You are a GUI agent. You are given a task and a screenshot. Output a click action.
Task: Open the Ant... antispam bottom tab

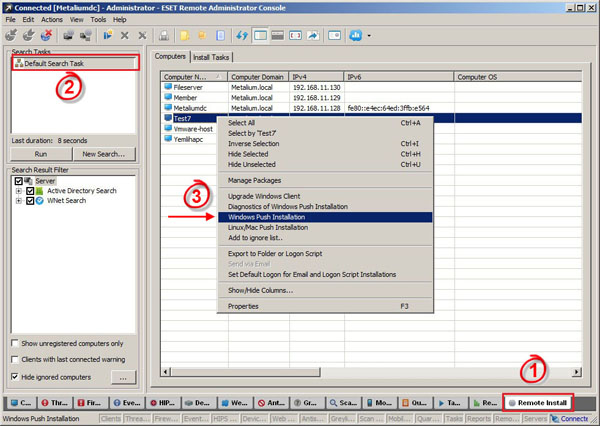pos(272,403)
